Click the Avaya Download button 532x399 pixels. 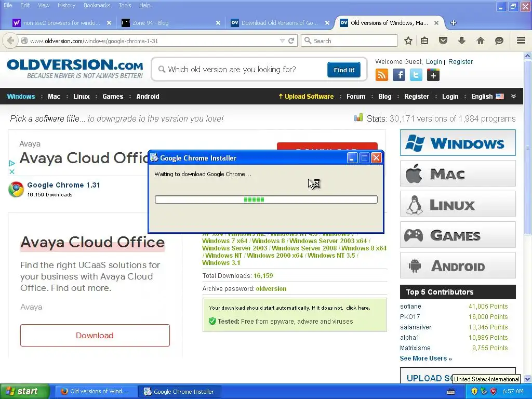tap(95, 335)
